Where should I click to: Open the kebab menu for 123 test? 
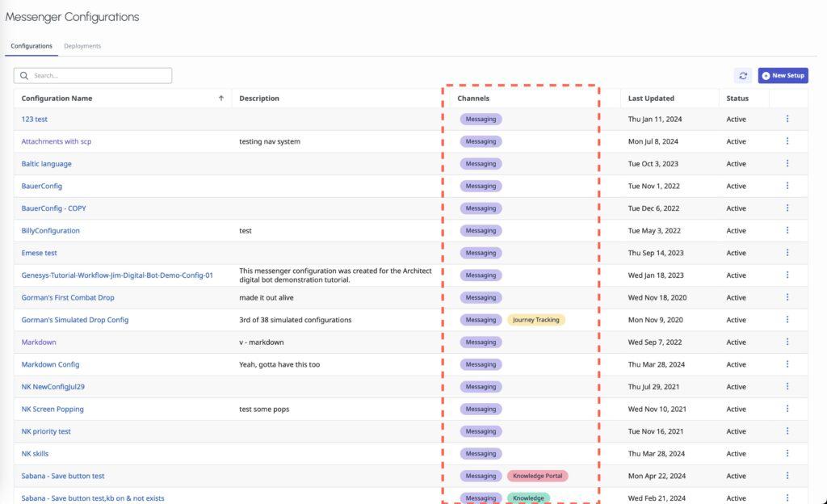pos(787,119)
